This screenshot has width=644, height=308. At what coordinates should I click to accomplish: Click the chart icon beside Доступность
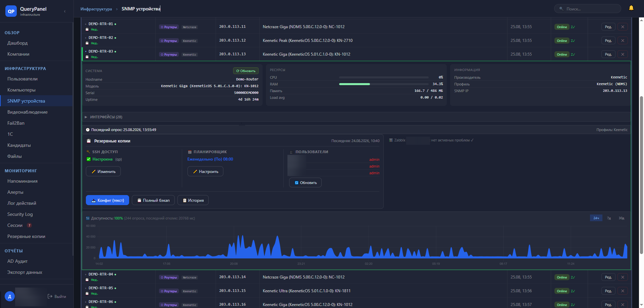point(88,218)
